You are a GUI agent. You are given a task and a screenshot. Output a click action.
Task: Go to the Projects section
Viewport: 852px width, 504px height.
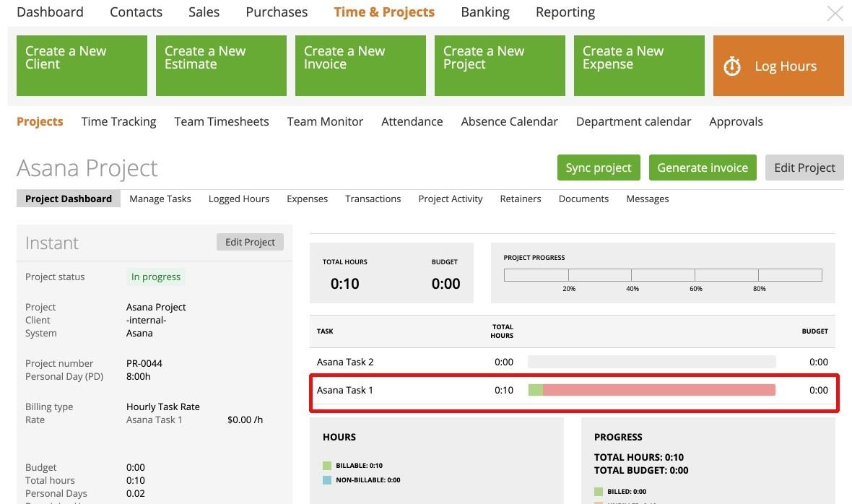[40, 121]
